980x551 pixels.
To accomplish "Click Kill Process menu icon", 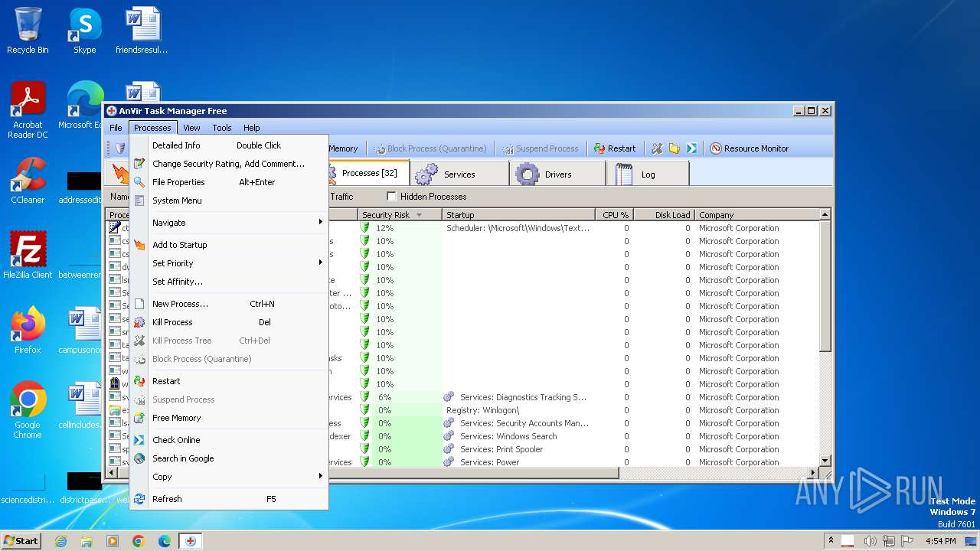I will pos(139,322).
